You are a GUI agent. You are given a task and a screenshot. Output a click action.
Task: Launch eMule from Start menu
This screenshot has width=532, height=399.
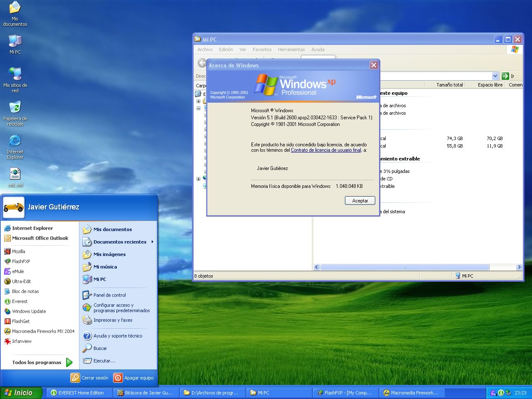tap(14, 271)
